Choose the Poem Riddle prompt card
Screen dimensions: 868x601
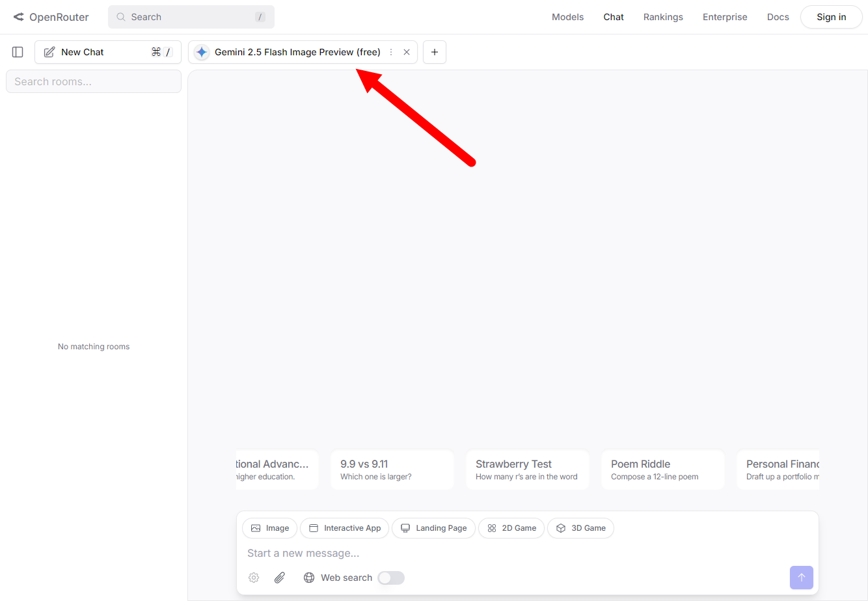click(x=663, y=470)
